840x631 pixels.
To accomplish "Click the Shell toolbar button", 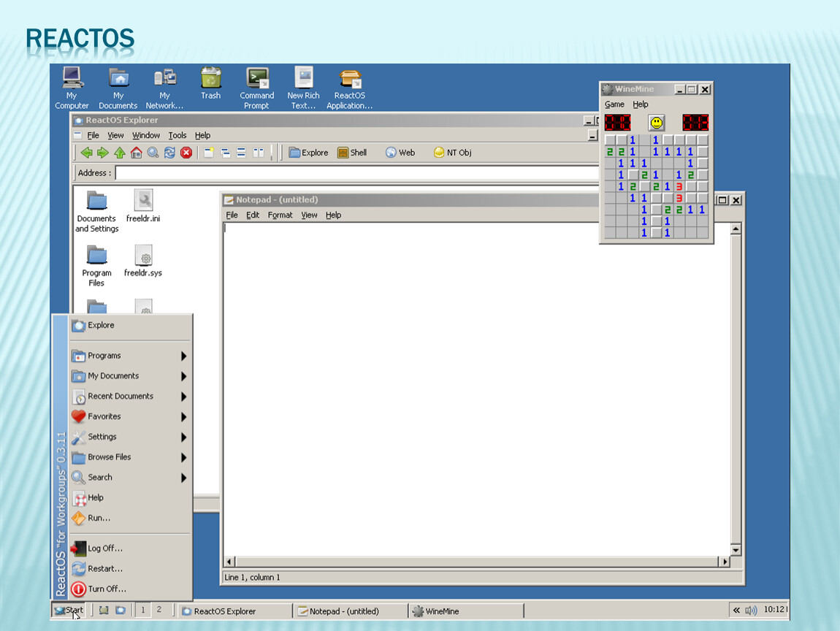I will pyautogui.click(x=352, y=153).
